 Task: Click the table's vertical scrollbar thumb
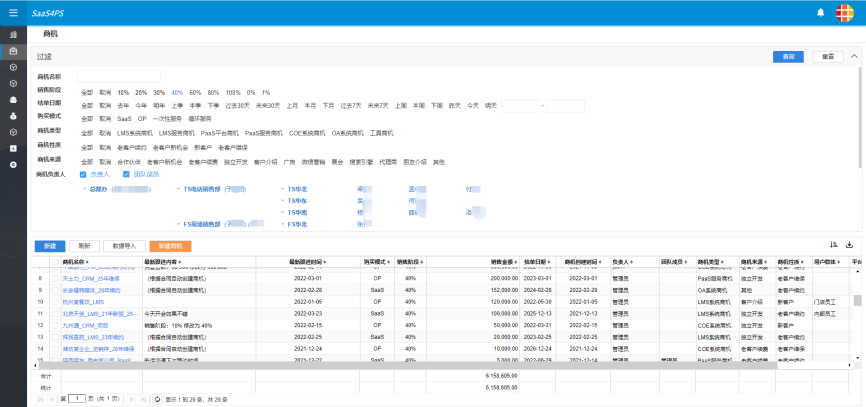pos(858,300)
